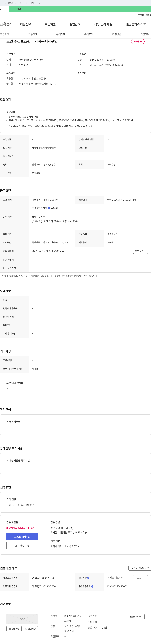Click the 퇴직금 value in 퇴직급여 row
This screenshot has width=151, height=644.
pyautogui.click(x=110, y=243)
